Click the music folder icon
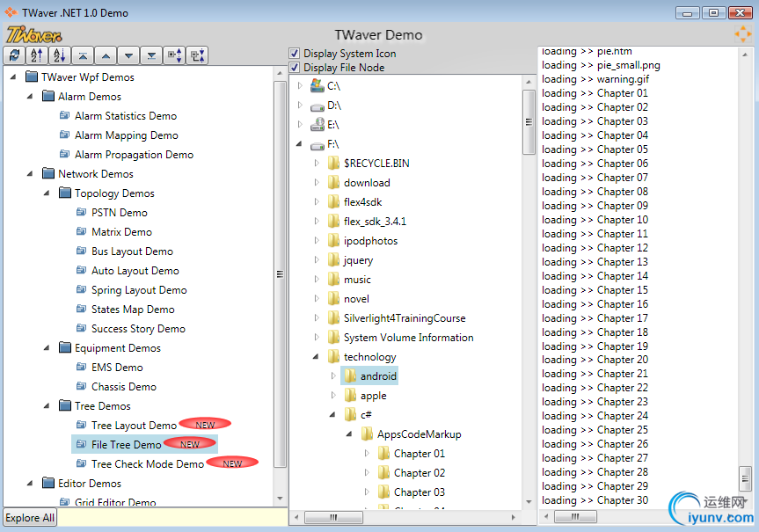The height and width of the screenshot is (532, 759). (333, 280)
